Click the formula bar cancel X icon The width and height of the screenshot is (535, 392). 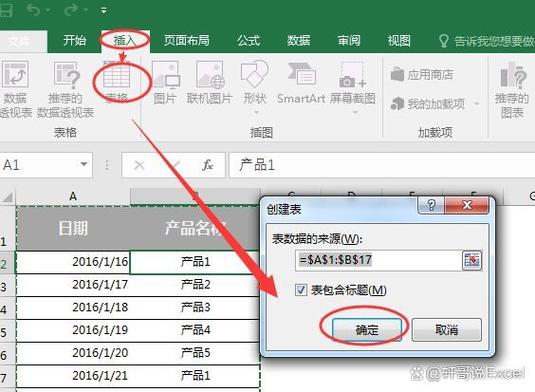click(x=139, y=165)
